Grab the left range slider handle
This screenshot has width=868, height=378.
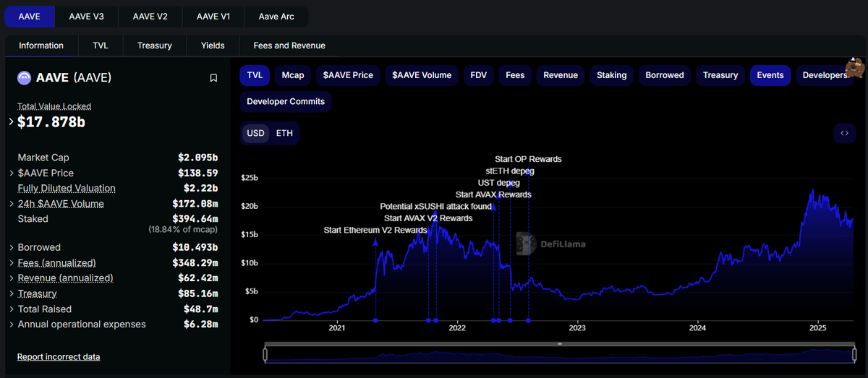265,355
